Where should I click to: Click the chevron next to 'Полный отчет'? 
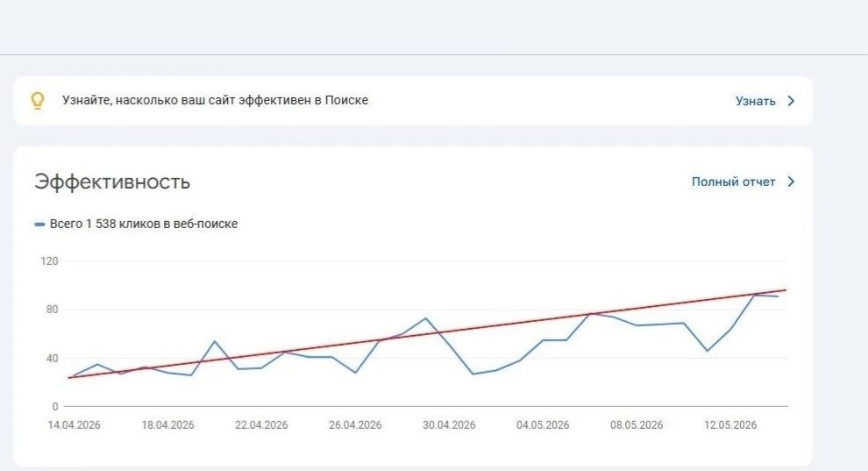coord(791,182)
